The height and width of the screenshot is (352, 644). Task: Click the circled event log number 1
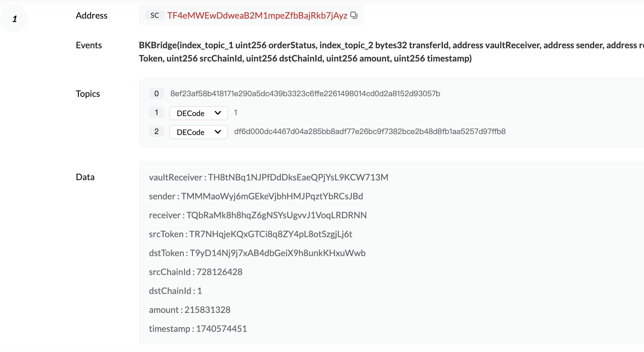tap(14, 19)
